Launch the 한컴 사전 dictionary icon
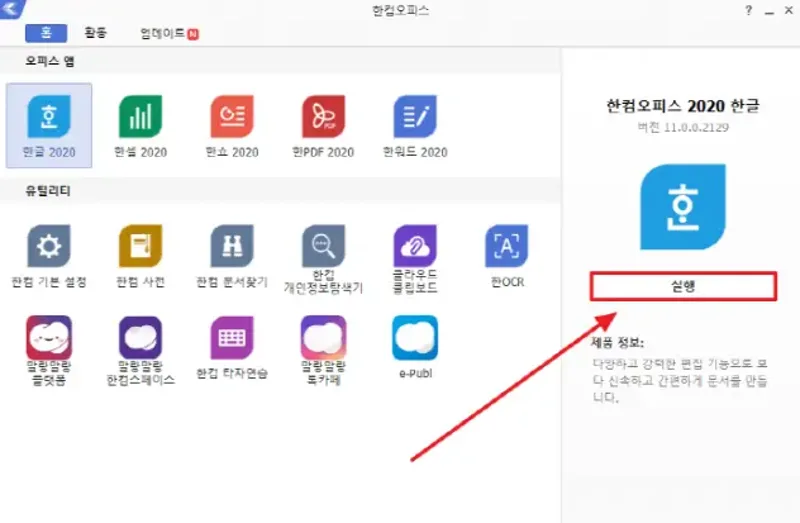The width and height of the screenshot is (800, 523). [140, 246]
